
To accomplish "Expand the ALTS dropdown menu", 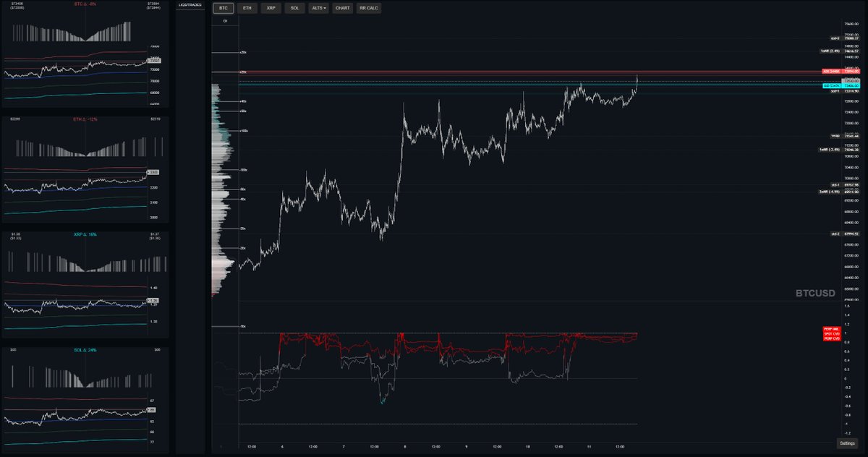I will [318, 8].
